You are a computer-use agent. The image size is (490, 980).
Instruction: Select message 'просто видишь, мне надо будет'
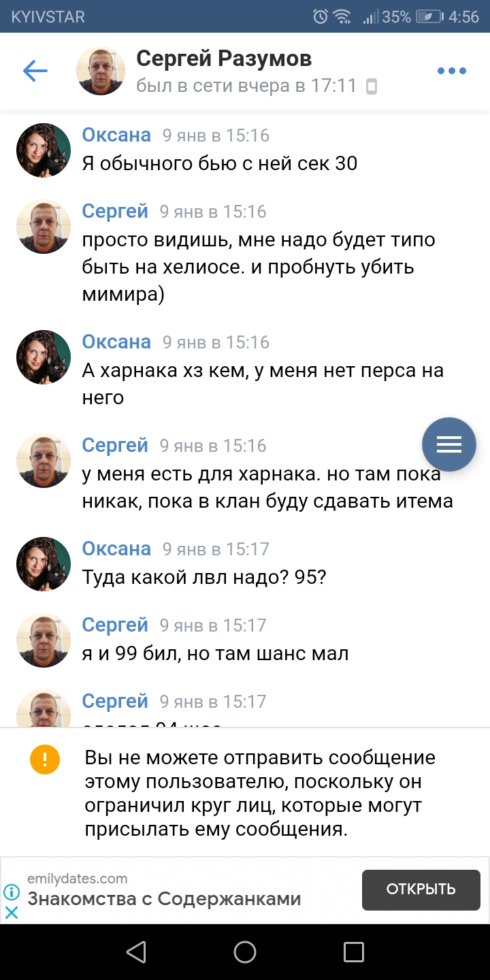pyautogui.click(x=259, y=267)
